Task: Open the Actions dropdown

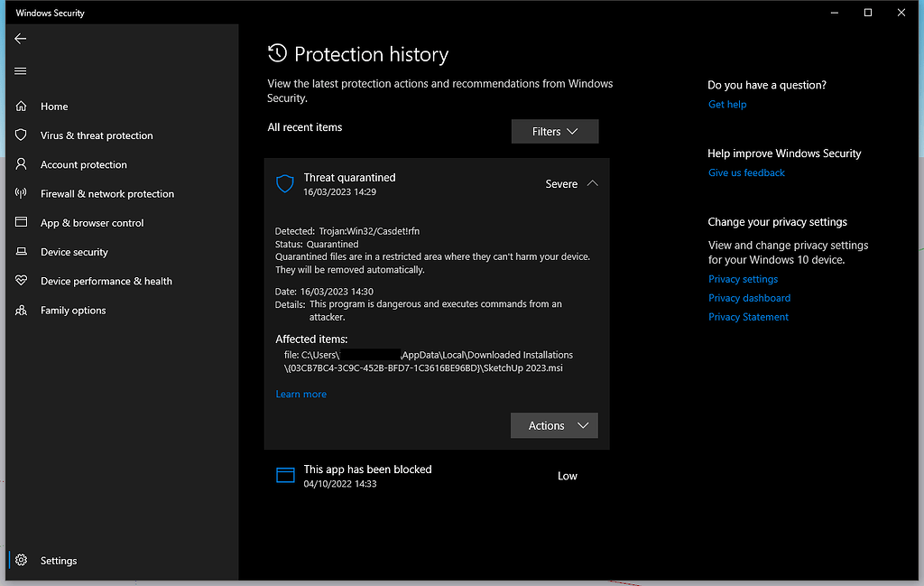Action: tap(554, 425)
